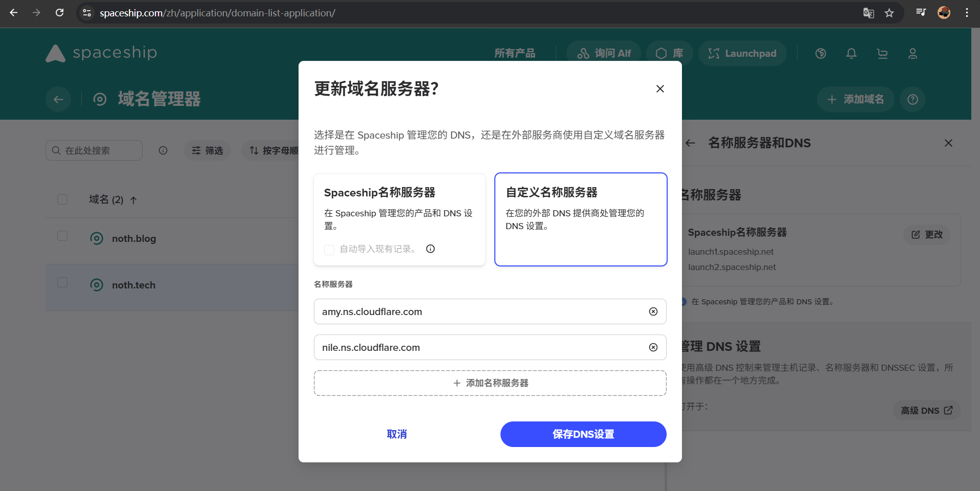Click the 保存DNS设置 button
This screenshot has width=980, height=491.
(x=582, y=434)
